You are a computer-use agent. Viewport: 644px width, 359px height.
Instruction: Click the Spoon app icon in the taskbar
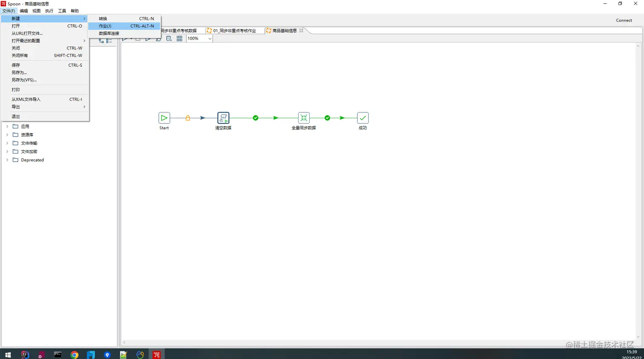point(157,354)
